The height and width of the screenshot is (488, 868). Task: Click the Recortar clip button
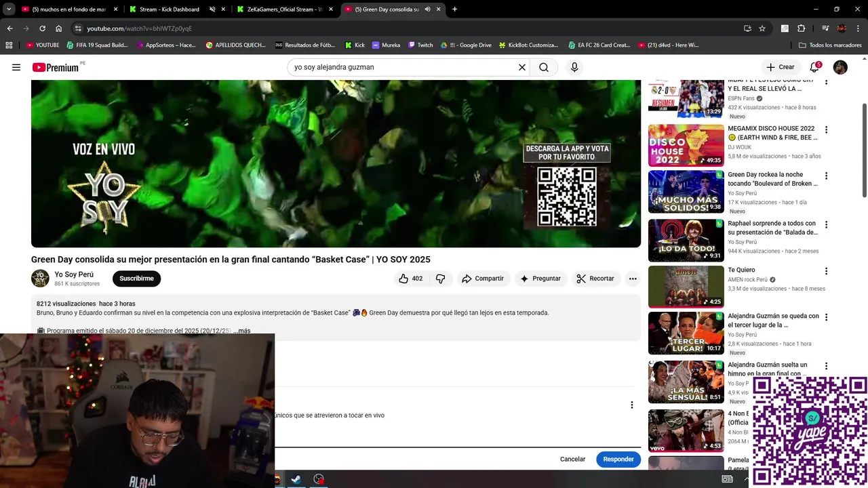[595, 279]
